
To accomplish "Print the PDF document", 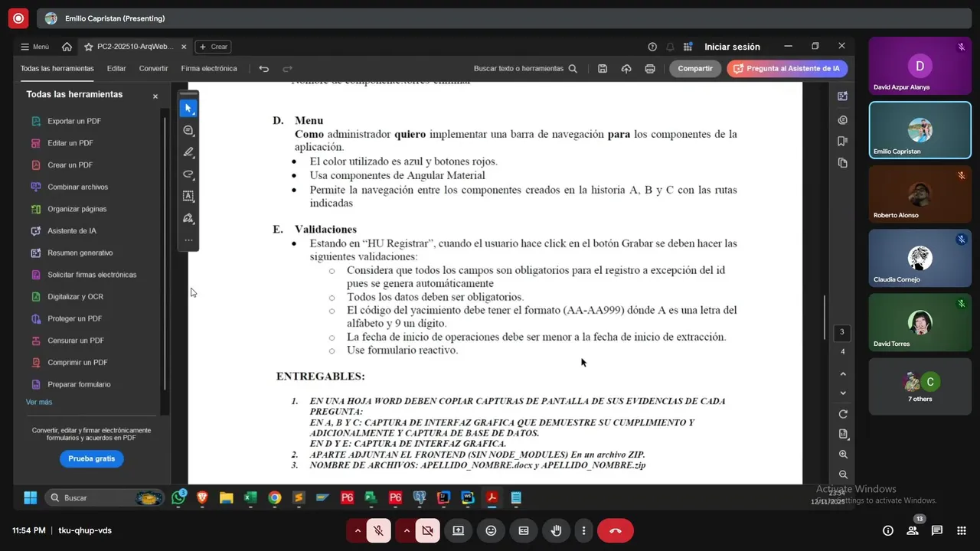I will [650, 68].
